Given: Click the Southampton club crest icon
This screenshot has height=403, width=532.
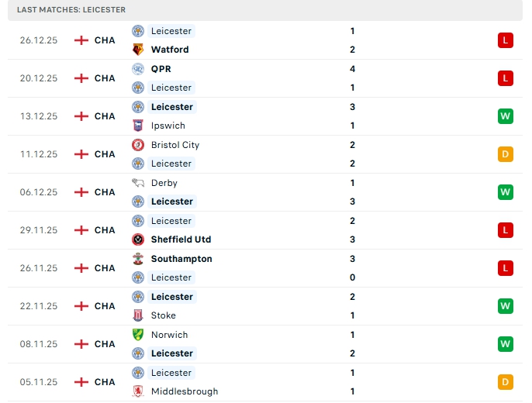Looking at the screenshot, I should 138,259.
